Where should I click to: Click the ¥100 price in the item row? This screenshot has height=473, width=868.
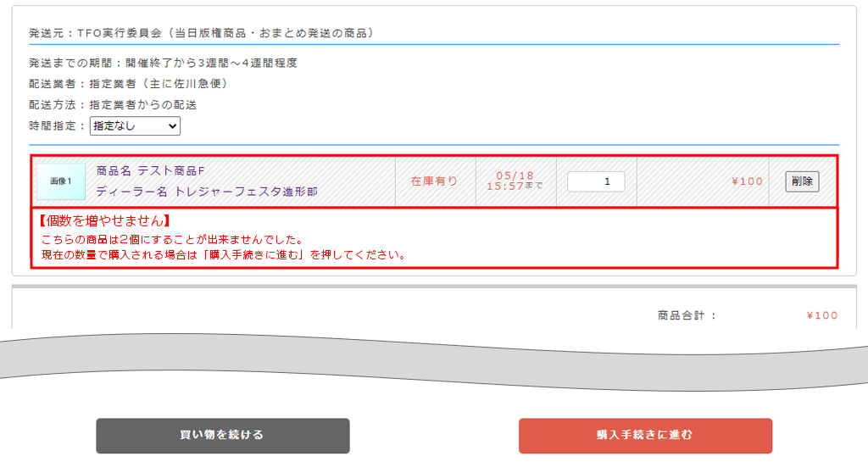[747, 181]
